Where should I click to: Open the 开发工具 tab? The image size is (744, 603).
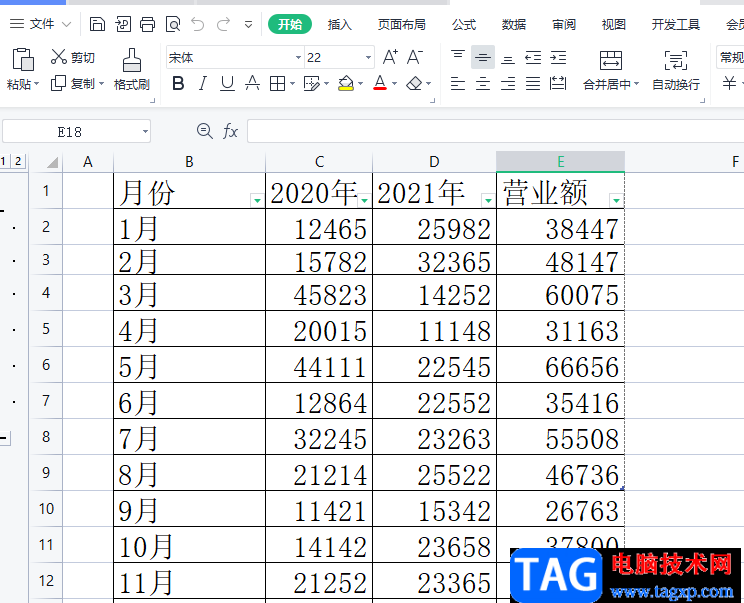point(676,24)
